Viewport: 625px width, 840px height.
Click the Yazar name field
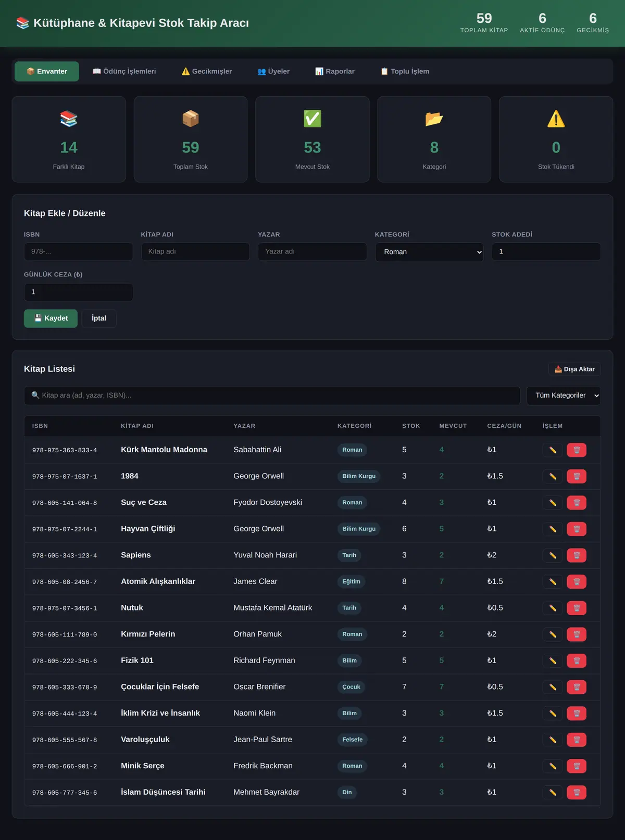pos(312,251)
